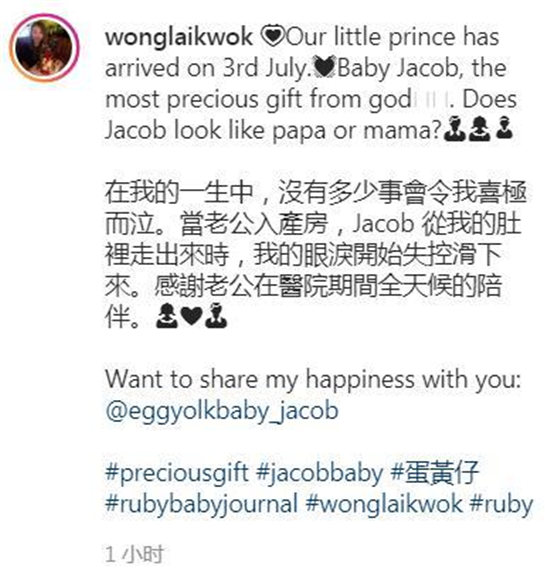Click the white heart emoji before 'Our little prince'
This screenshot has height=579, width=550.
tap(273, 37)
